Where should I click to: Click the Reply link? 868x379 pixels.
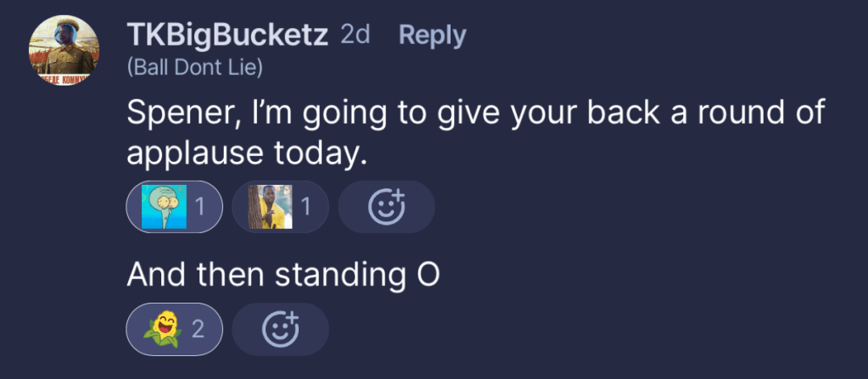(432, 36)
